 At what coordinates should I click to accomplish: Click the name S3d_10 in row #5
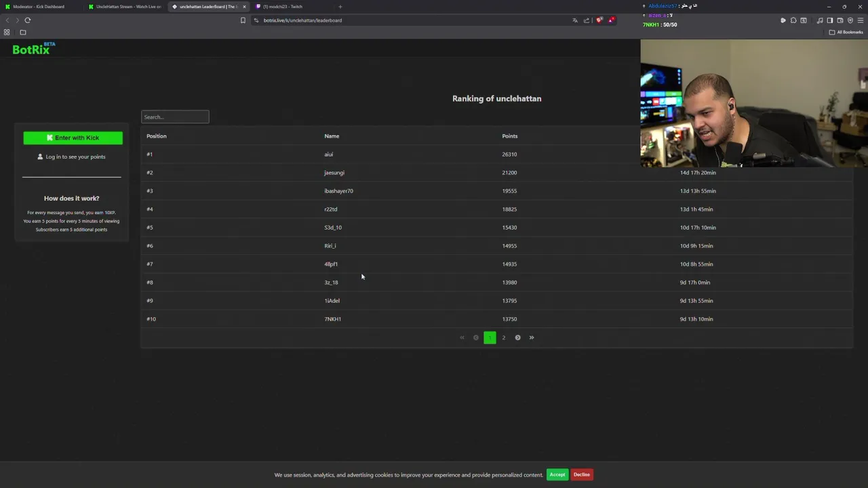[333, 227]
